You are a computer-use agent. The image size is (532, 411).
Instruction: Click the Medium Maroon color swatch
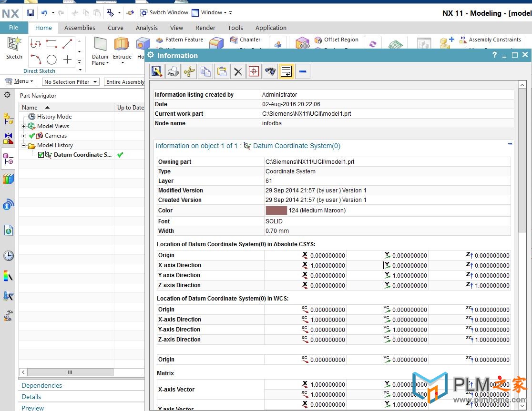coord(276,211)
